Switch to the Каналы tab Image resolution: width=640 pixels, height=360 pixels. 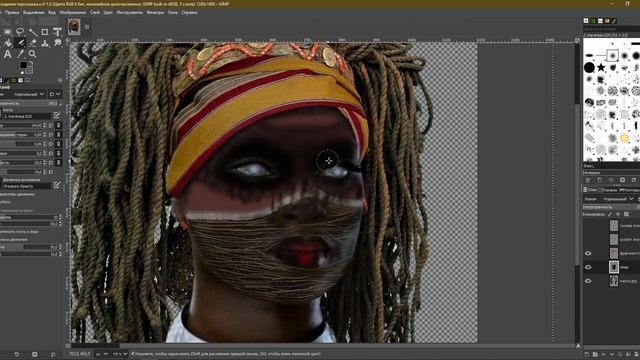(x=610, y=190)
